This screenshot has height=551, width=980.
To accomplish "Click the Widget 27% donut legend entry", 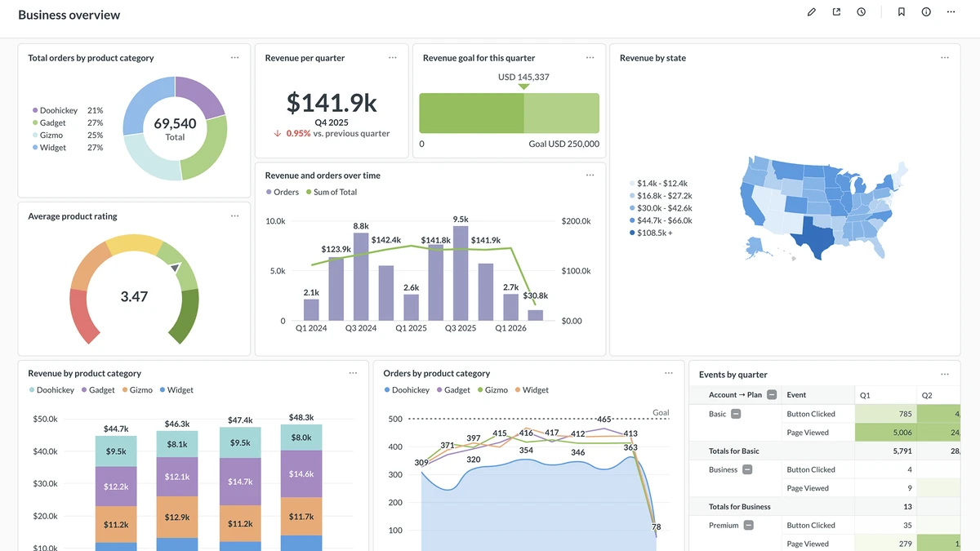I will click(x=68, y=148).
